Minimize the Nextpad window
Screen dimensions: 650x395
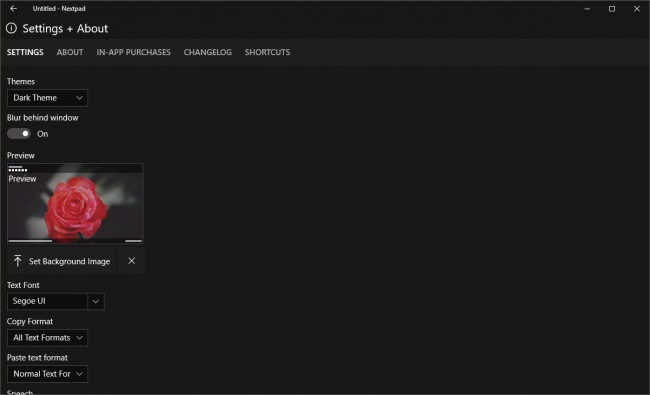coord(587,9)
